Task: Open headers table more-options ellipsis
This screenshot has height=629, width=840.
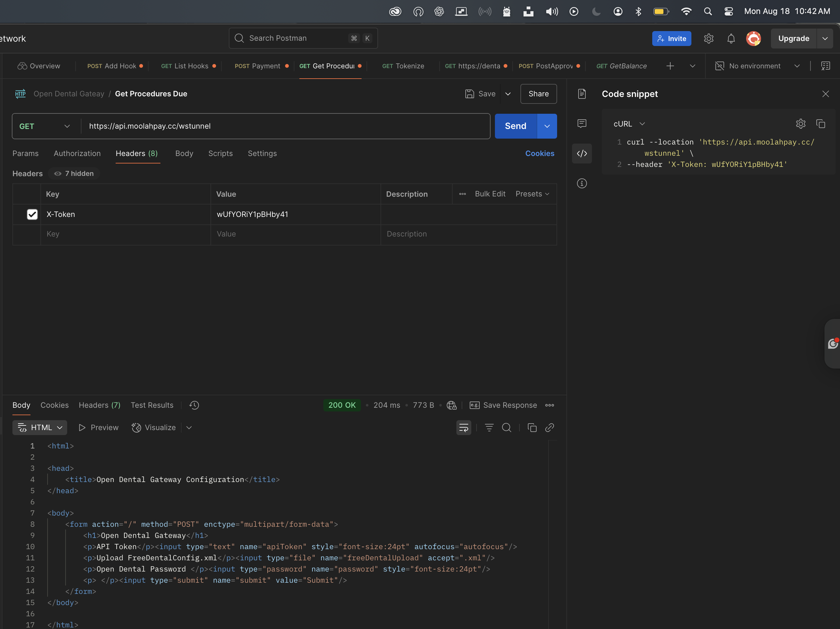Action: click(x=463, y=194)
